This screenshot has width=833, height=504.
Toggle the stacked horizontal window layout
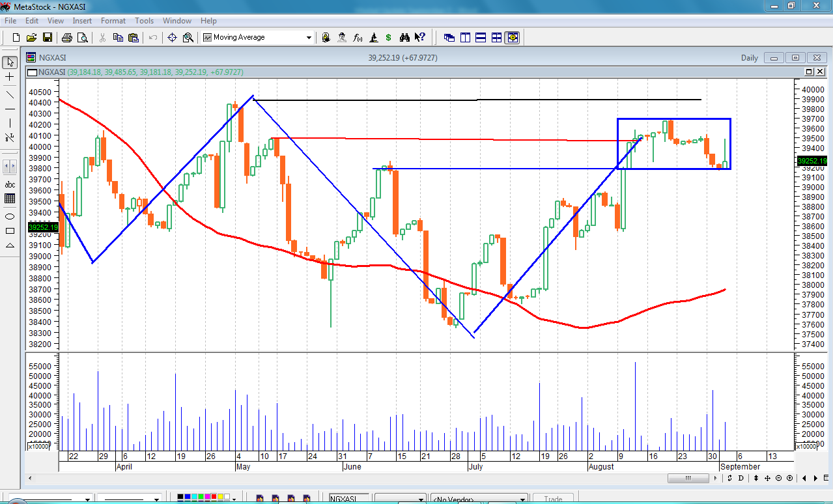pos(481,38)
